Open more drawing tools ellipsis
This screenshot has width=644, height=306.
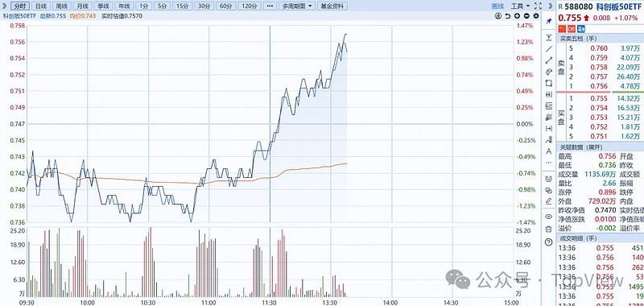coord(548,163)
